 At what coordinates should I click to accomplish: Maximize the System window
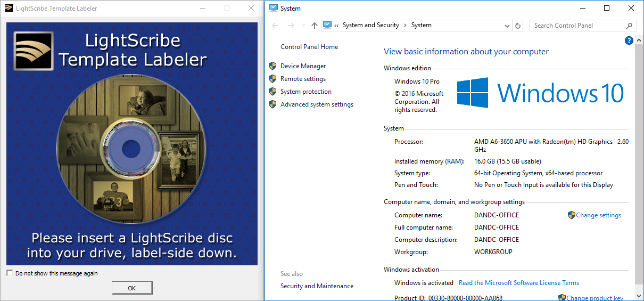[607, 8]
